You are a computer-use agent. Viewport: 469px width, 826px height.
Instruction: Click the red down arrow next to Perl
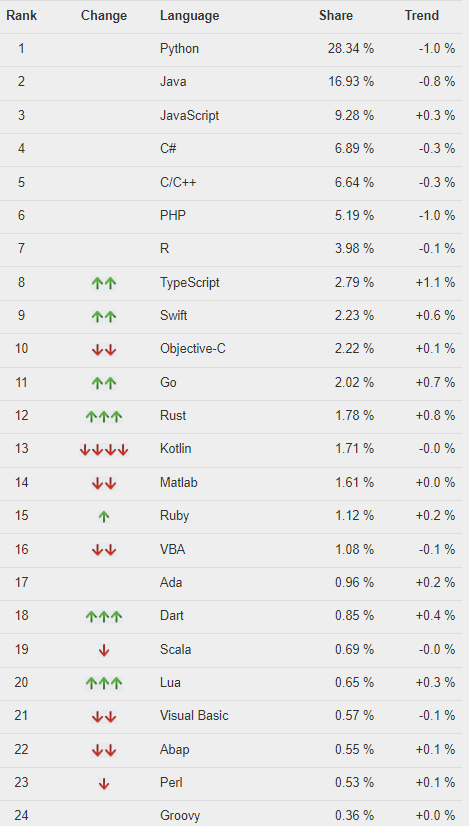104,784
